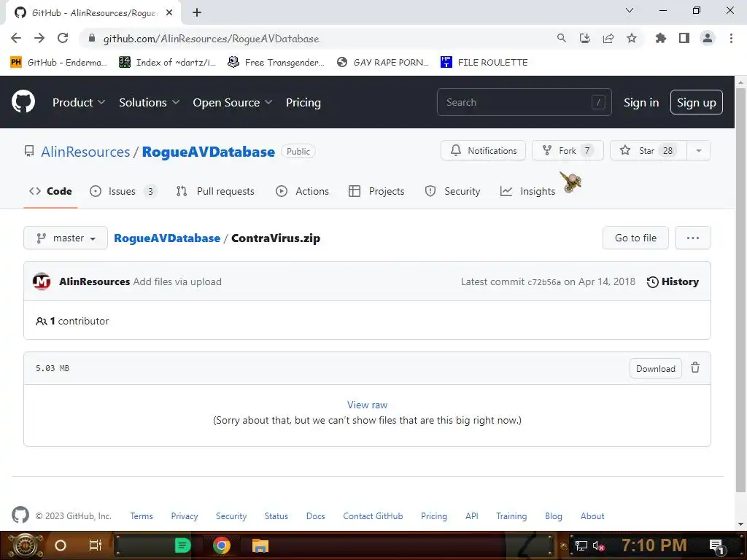Image resolution: width=747 pixels, height=560 pixels.
Task: Open the Issues tab
Action: pos(123,191)
